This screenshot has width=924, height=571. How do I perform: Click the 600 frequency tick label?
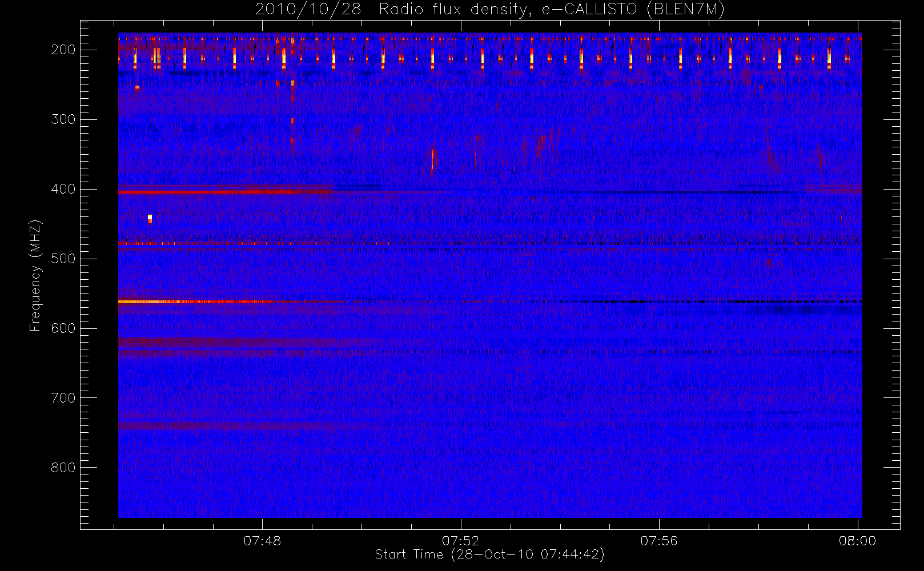coord(63,328)
